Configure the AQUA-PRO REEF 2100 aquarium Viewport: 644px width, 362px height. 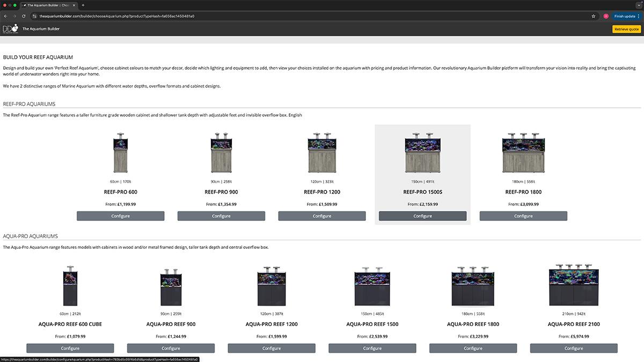[574, 348]
